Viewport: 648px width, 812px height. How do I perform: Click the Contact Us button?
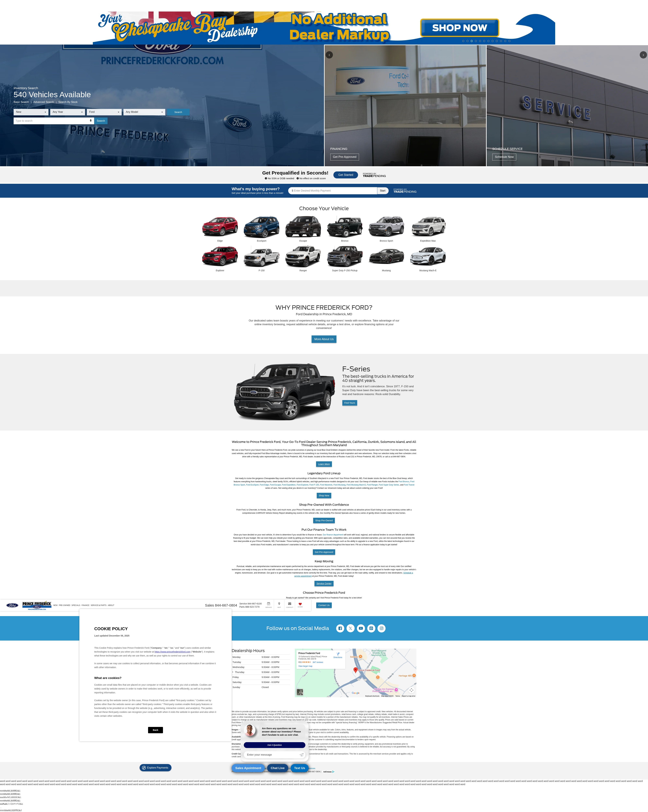tap(324, 605)
